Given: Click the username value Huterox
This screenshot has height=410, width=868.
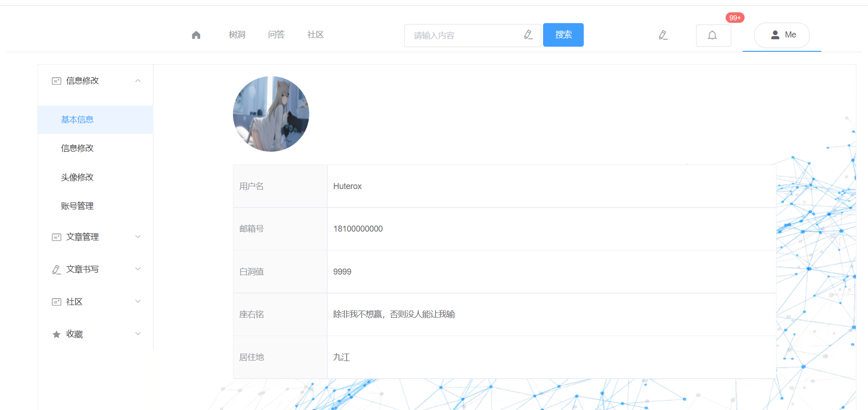Looking at the screenshot, I should pyautogui.click(x=348, y=186).
